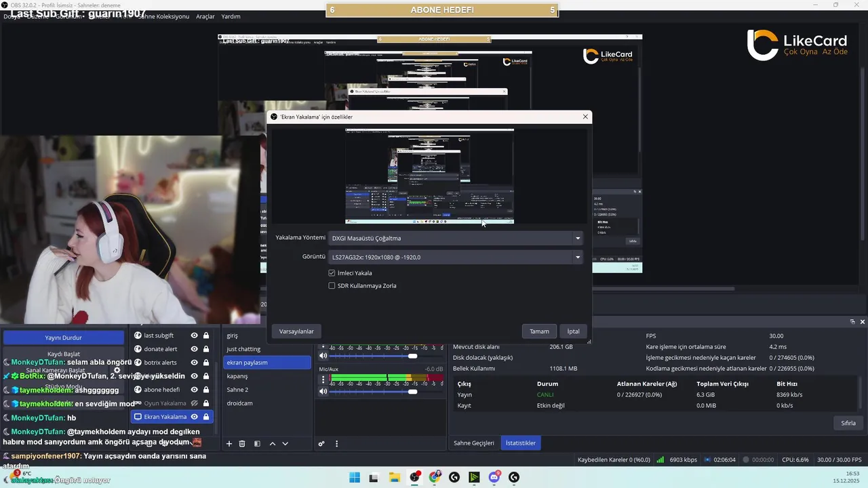Move the selected scene up with the arrow
Screen dimensions: 868x488
[x=273, y=444]
